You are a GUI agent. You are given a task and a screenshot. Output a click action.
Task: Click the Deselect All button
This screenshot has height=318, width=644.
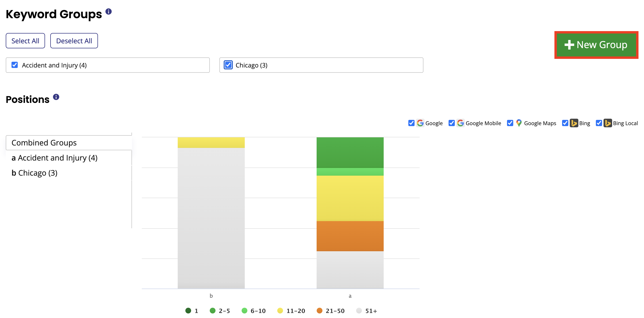coord(74,41)
